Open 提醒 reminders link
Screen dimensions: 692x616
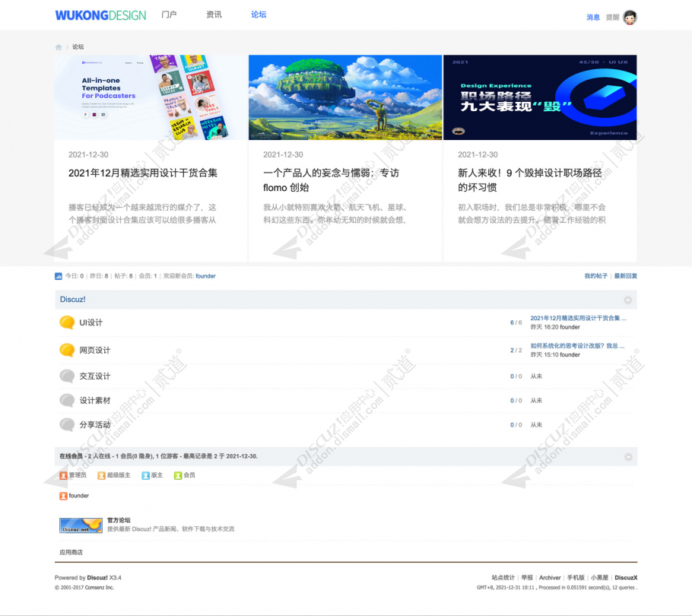(x=613, y=17)
